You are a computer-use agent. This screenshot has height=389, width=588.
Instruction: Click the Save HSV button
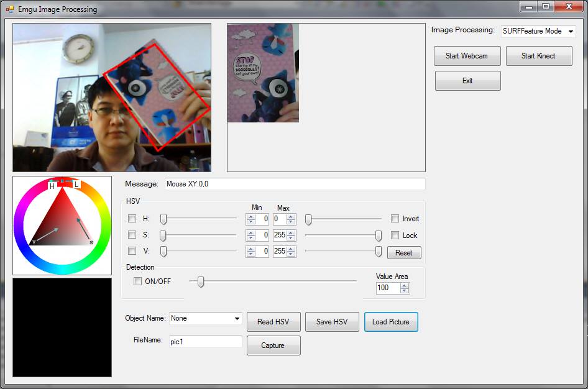pyautogui.click(x=332, y=322)
